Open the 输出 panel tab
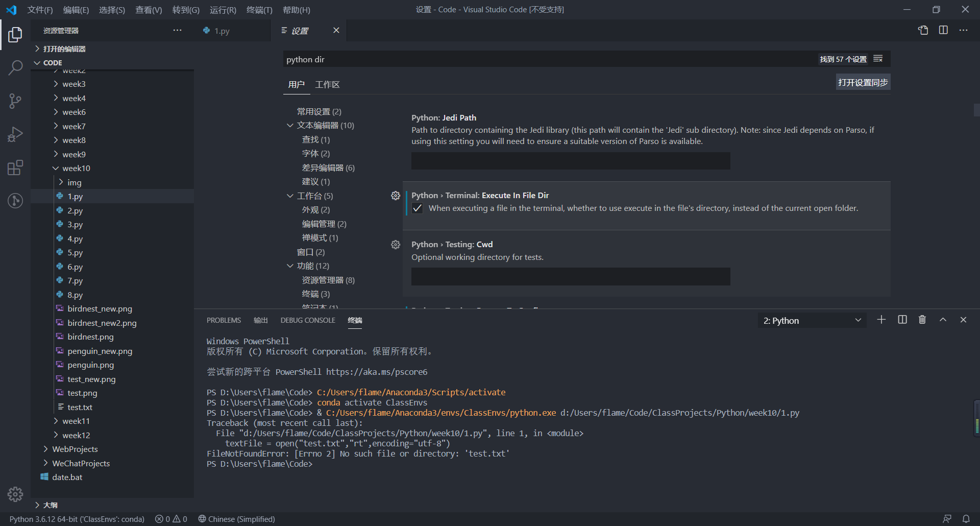Viewport: 980px width, 526px height. 260,320
